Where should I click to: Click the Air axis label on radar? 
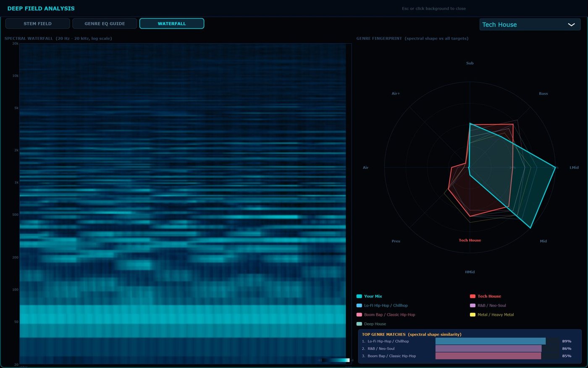click(x=365, y=168)
